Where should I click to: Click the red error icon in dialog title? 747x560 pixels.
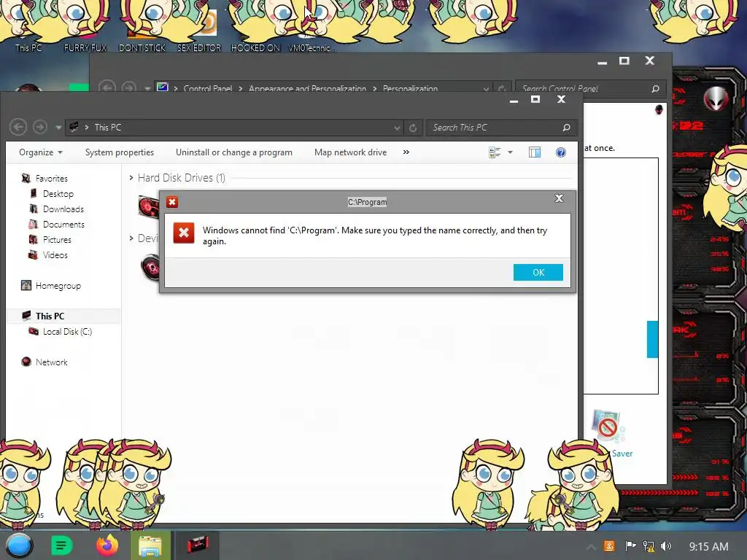tap(172, 202)
